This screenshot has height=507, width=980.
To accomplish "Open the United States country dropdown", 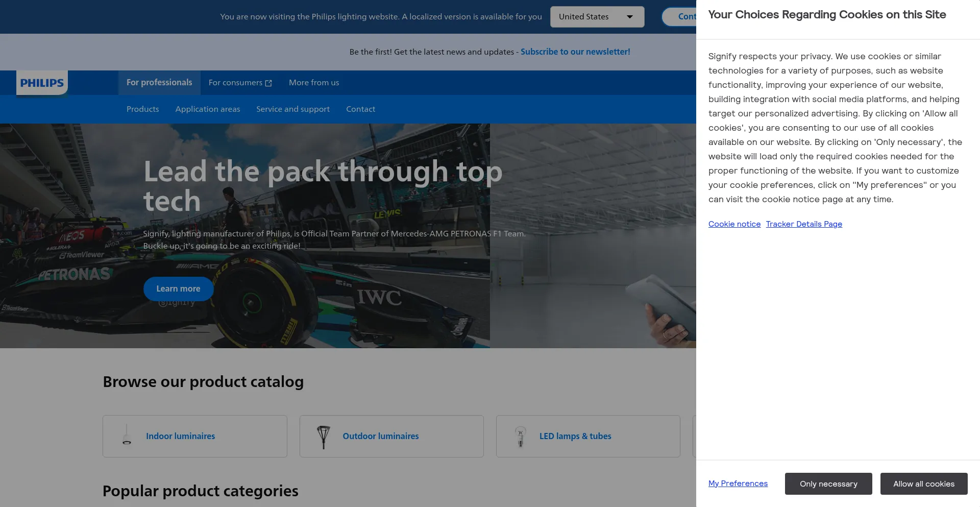I will [596, 17].
